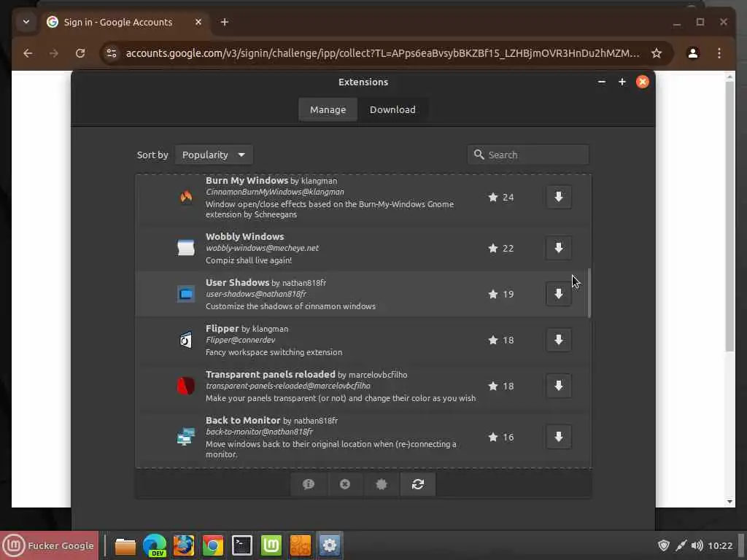Click the shield security tray icon
The image size is (747, 560).
pyautogui.click(x=664, y=545)
